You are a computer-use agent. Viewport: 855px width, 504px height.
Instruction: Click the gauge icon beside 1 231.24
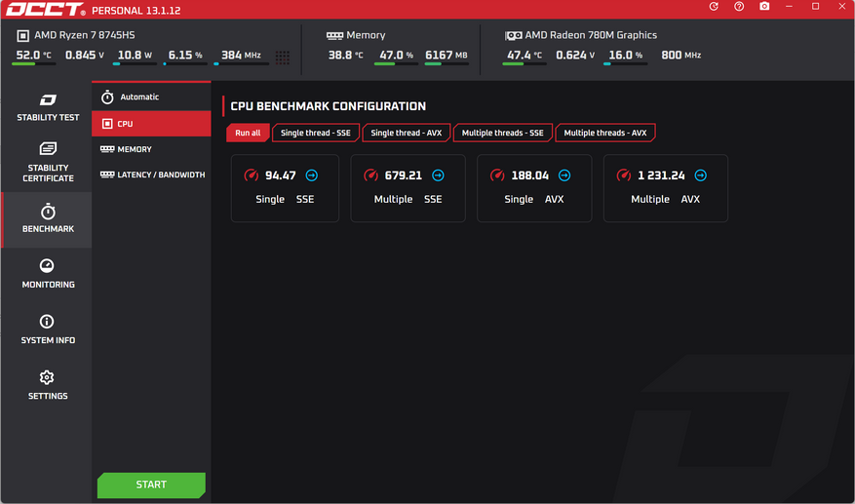pyautogui.click(x=624, y=175)
